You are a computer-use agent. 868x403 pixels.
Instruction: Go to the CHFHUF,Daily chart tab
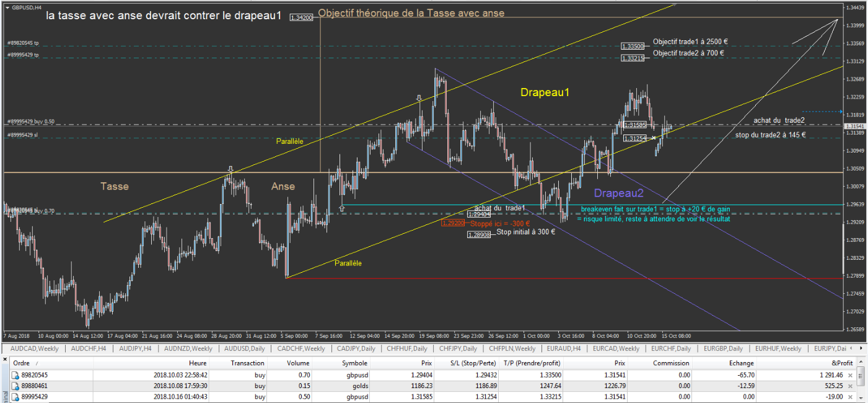coord(407,348)
